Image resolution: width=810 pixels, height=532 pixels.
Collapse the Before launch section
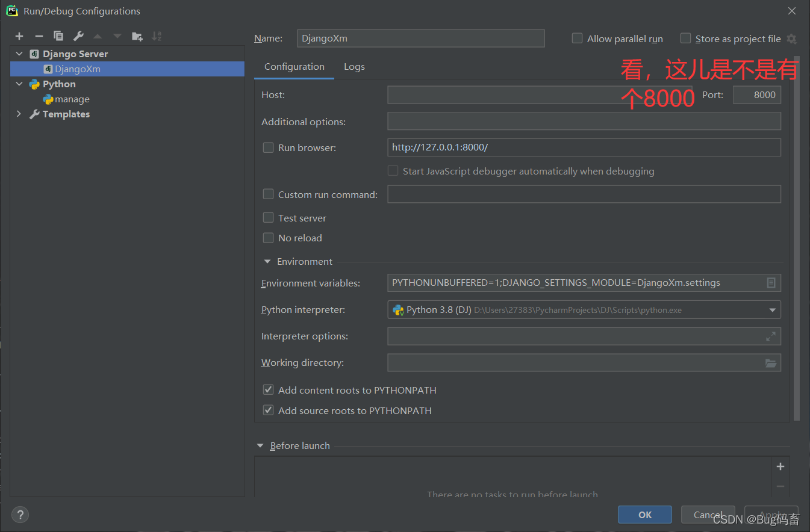coord(260,446)
